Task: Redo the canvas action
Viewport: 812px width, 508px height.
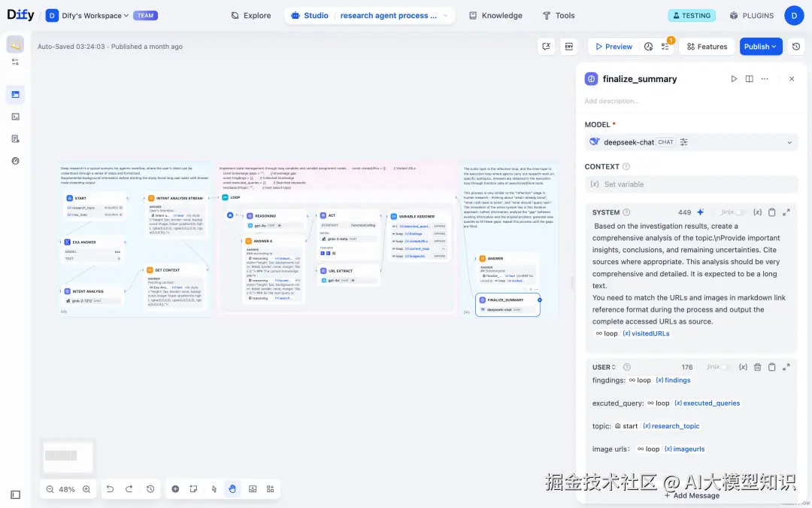Action: pyautogui.click(x=129, y=489)
